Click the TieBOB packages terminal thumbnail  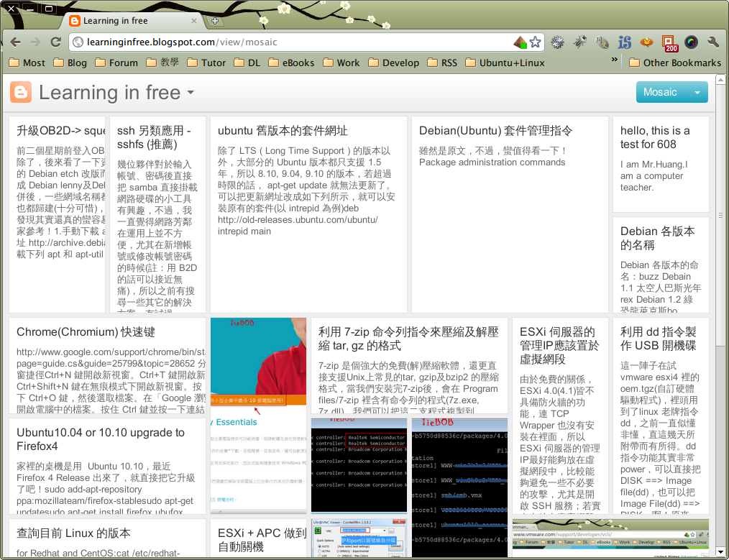click(x=460, y=487)
